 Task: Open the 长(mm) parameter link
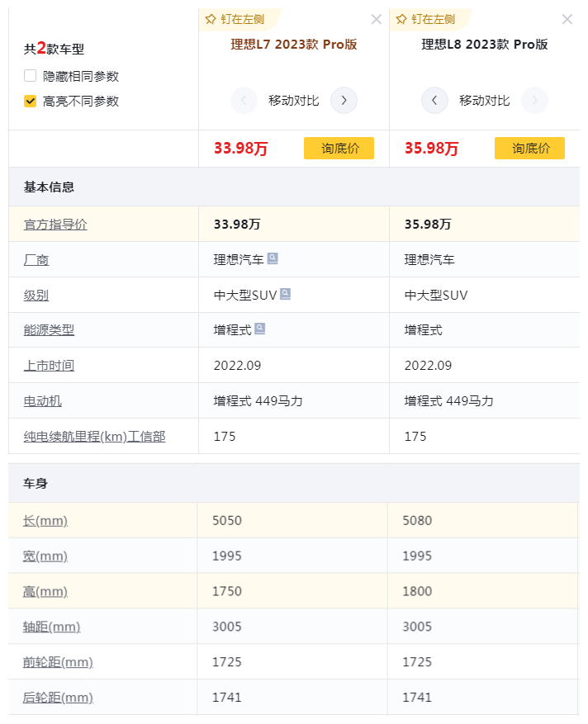[x=45, y=521]
